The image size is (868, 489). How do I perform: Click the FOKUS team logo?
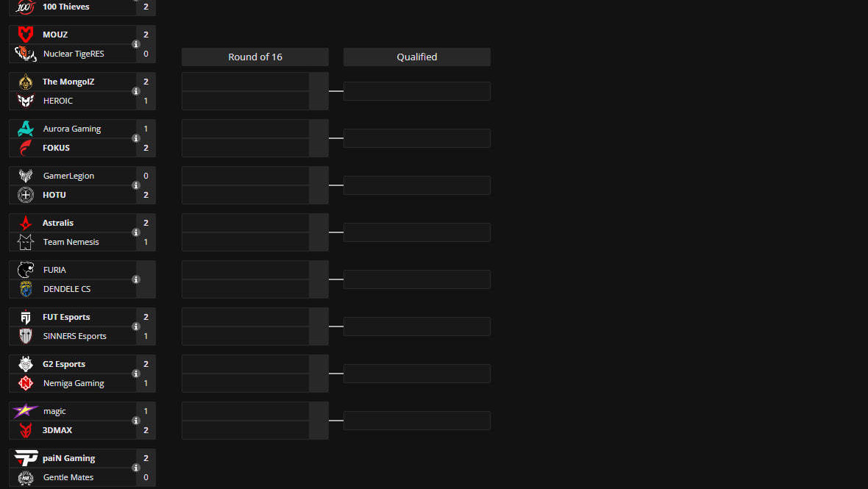point(26,148)
